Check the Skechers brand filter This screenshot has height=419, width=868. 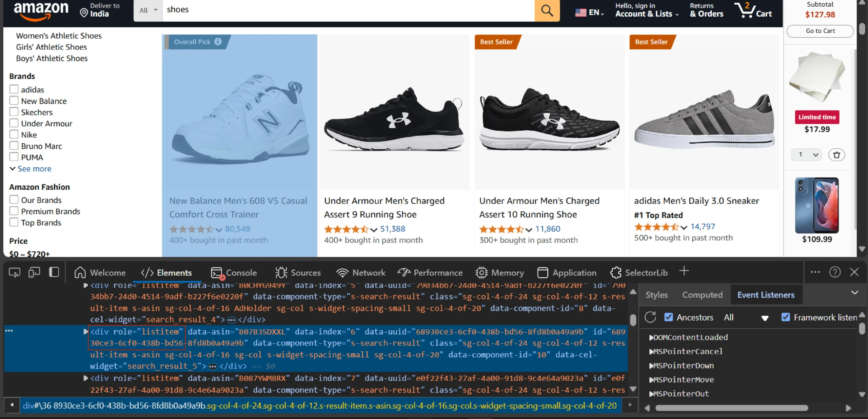[14, 111]
